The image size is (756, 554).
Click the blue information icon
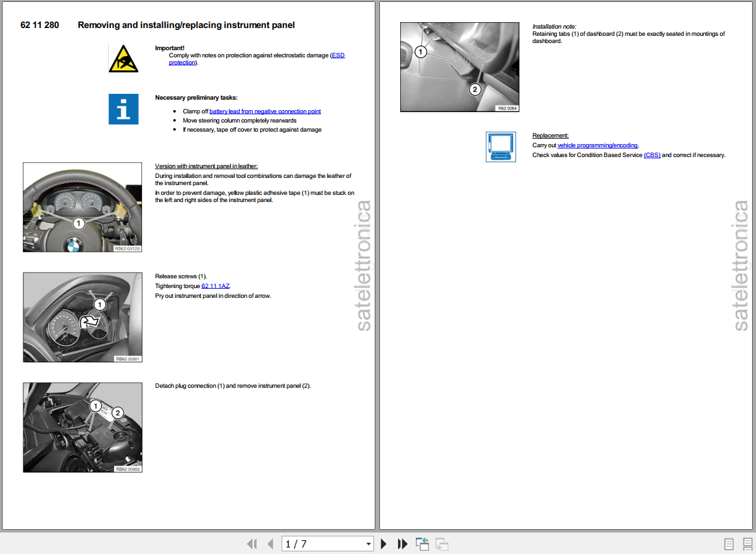pyautogui.click(x=123, y=109)
